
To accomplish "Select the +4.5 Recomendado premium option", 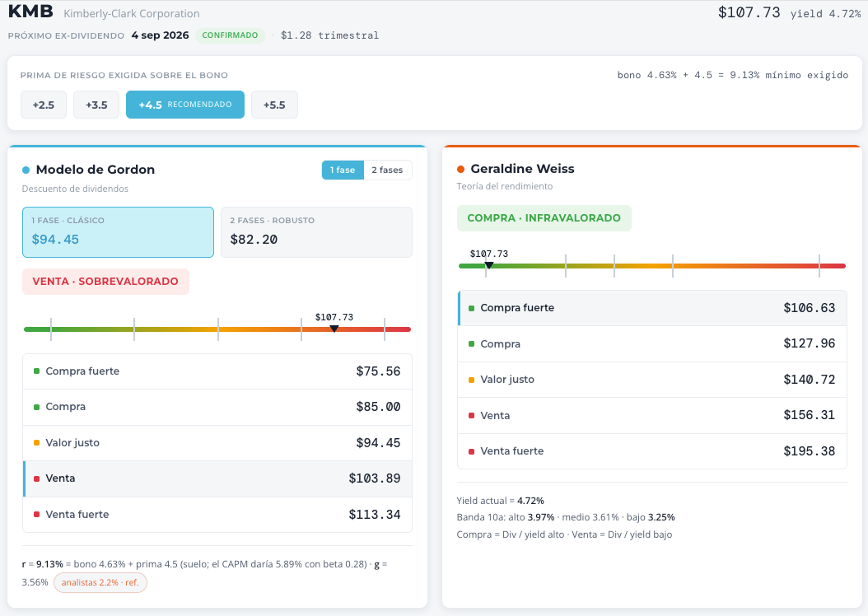I will pos(185,105).
